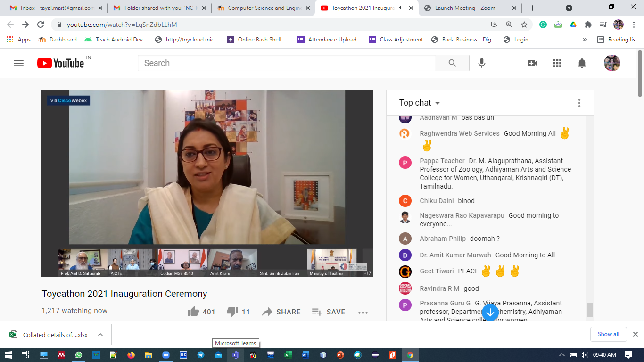Like the video with thumbs up
This screenshot has width=644, height=362.
click(x=193, y=312)
